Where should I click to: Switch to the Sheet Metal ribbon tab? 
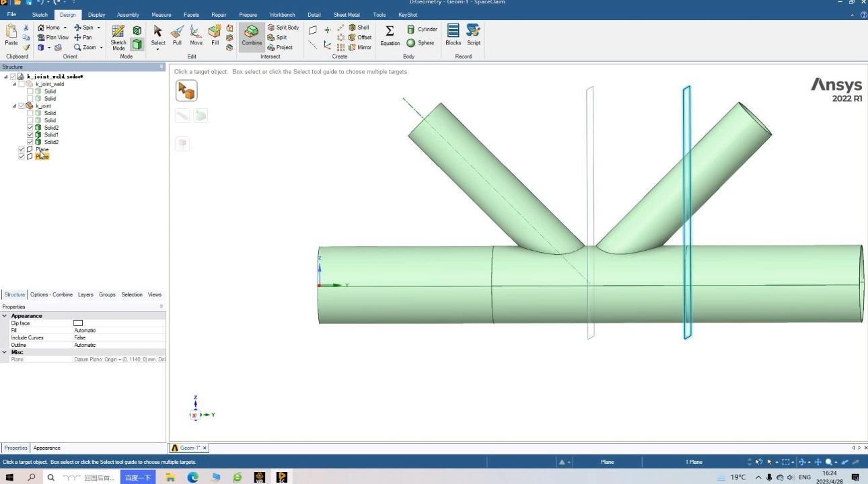(x=347, y=15)
